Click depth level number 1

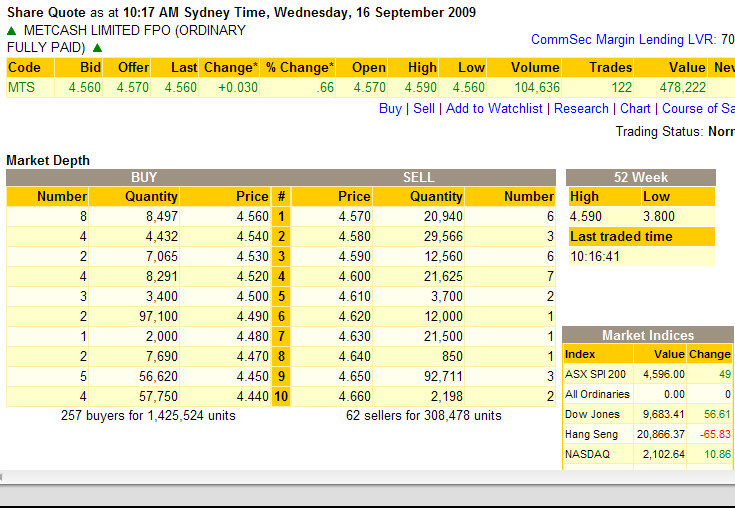[x=281, y=217]
